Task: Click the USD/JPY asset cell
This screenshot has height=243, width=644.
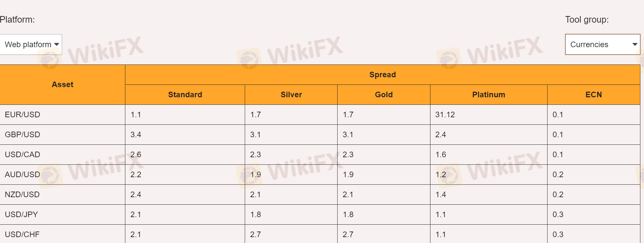Action: pyautogui.click(x=22, y=215)
